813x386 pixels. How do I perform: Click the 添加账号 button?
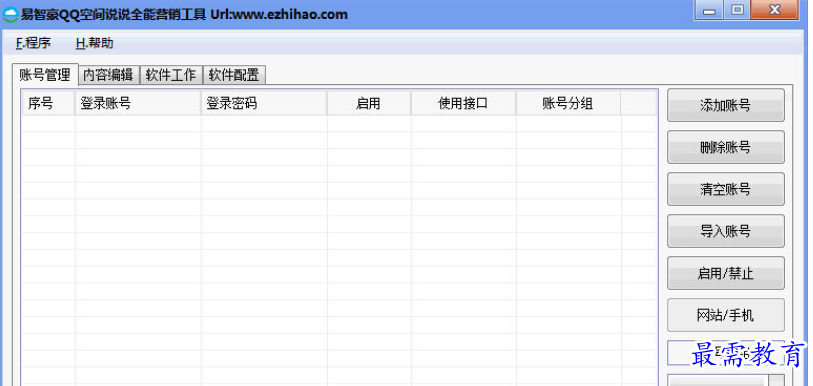(x=725, y=105)
